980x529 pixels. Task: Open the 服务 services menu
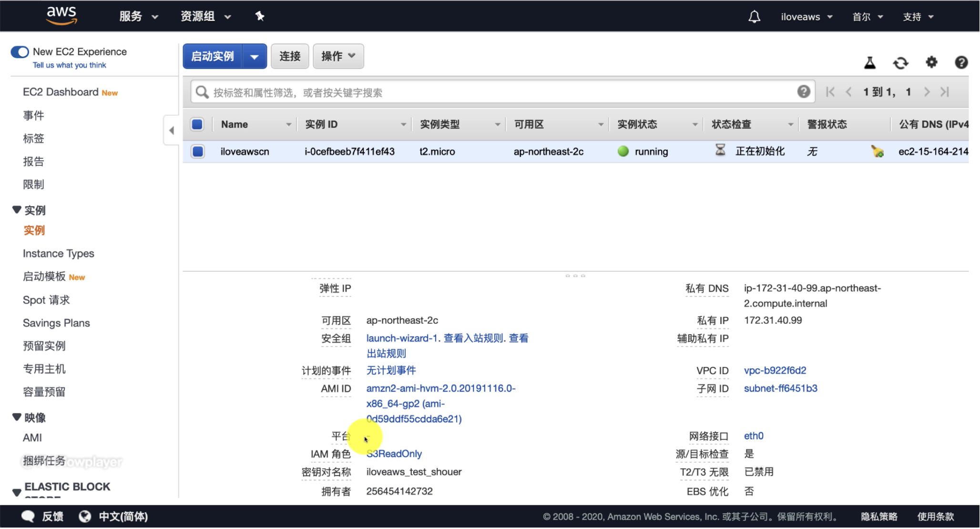point(138,16)
